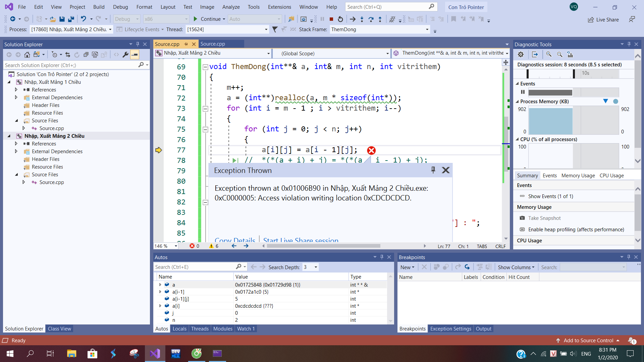Click the Step Over icon
This screenshot has width=644, height=362.
(x=371, y=19)
